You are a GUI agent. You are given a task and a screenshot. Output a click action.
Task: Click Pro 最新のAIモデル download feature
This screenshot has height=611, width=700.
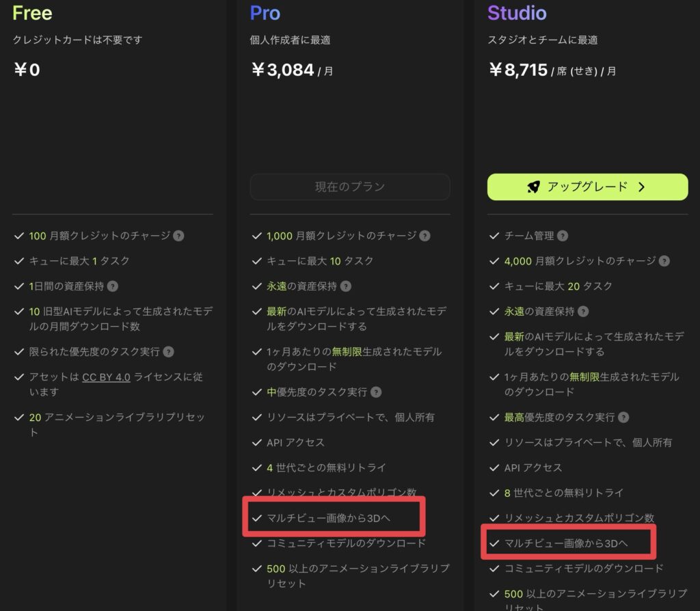[x=356, y=318]
